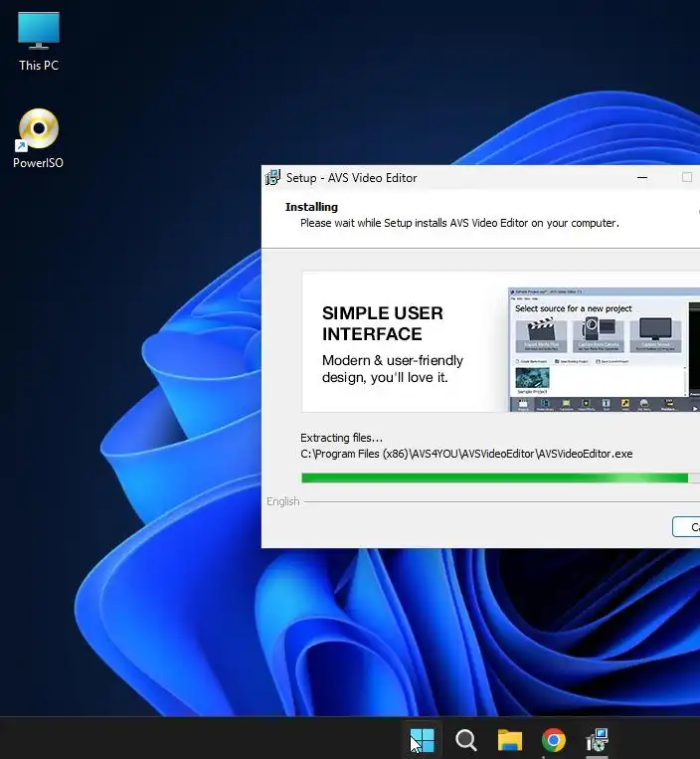
Task: Click the 'Installing' heading text
Action: tap(311, 207)
